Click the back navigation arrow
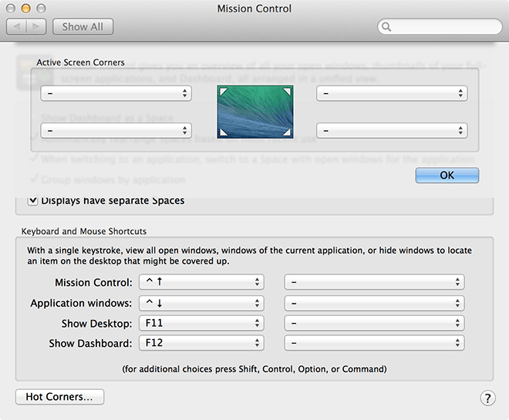 pyautogui.click(x=17, y=27)
